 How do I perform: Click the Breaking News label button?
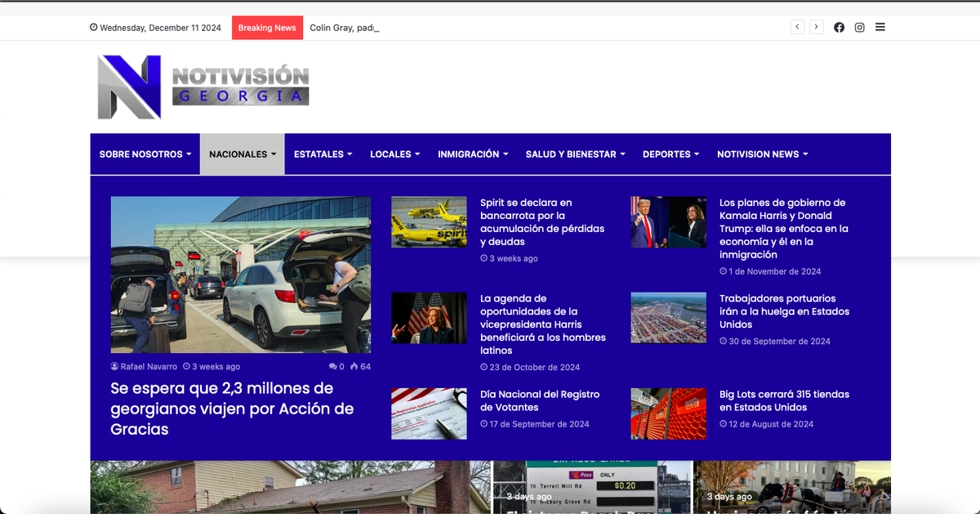click(267, 28)
